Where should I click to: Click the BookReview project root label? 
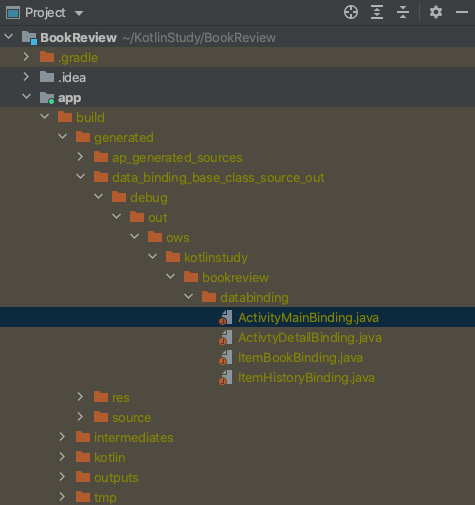tap(78, 38)
